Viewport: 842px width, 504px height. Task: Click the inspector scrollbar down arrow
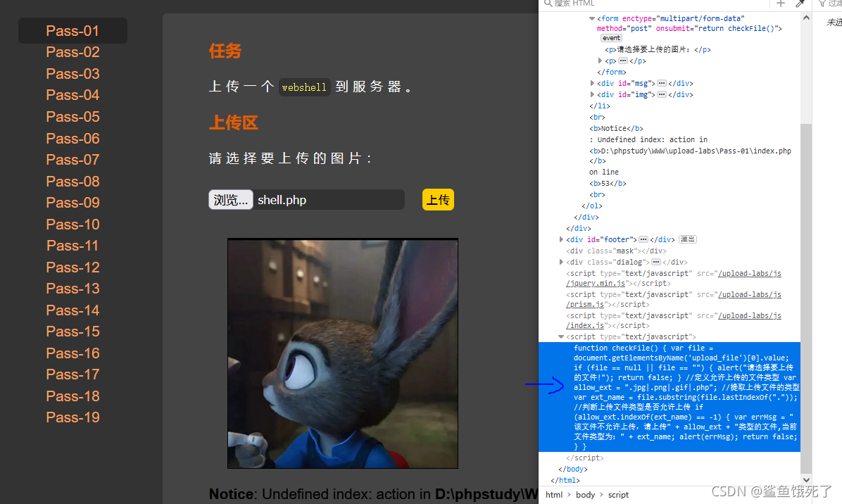pyautogui.click(x=806, y=480)
